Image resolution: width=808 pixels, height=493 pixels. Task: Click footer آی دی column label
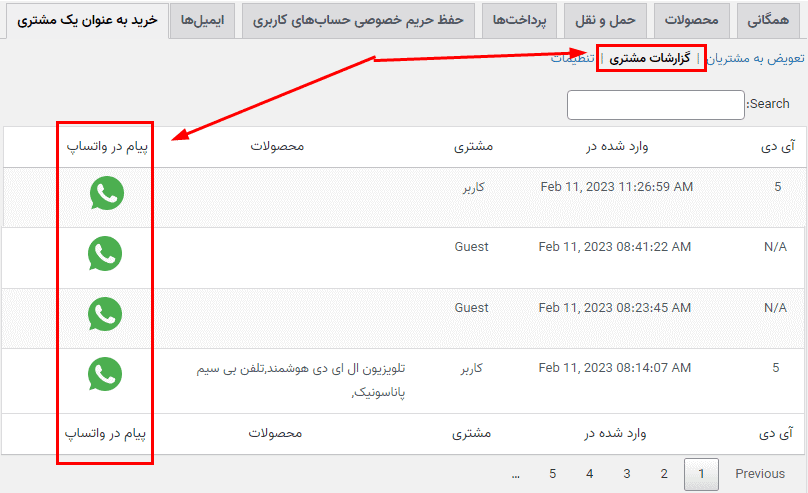click(776, 434)
